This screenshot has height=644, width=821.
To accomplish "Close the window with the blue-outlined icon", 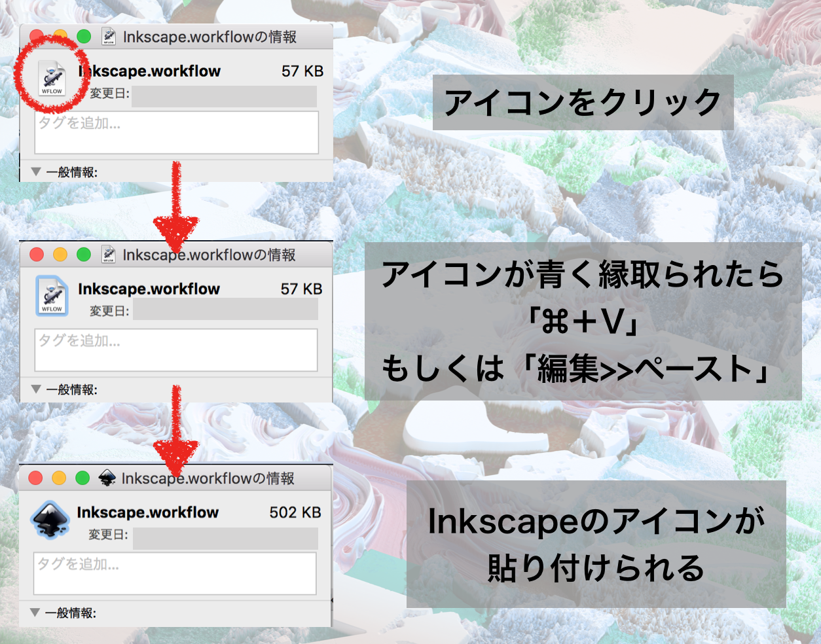I will pyautogui.click(x=37, y=255).
